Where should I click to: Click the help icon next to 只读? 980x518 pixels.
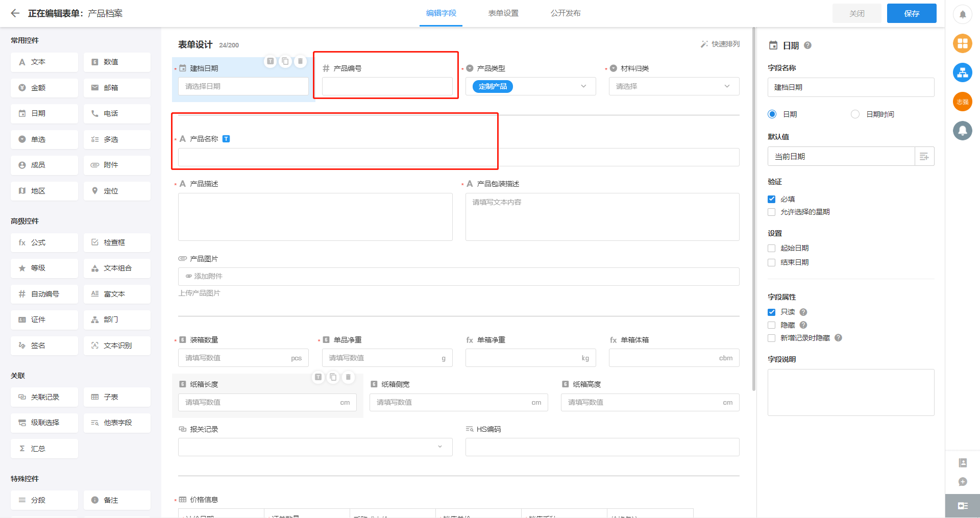click(803, 312)
